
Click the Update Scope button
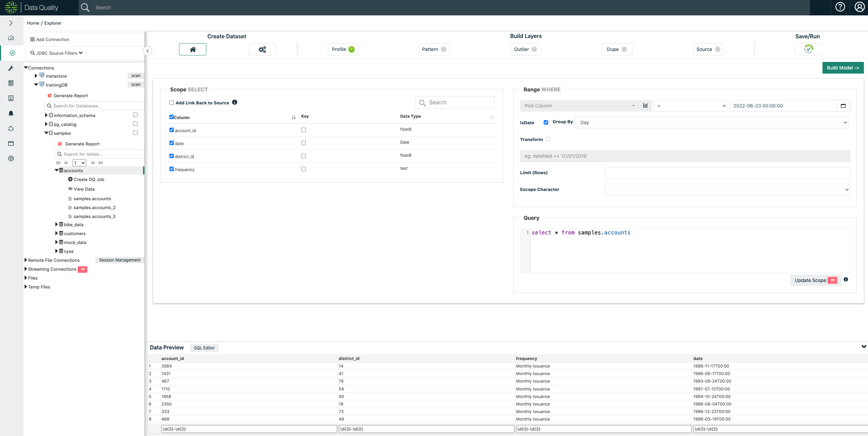point(816,280)
